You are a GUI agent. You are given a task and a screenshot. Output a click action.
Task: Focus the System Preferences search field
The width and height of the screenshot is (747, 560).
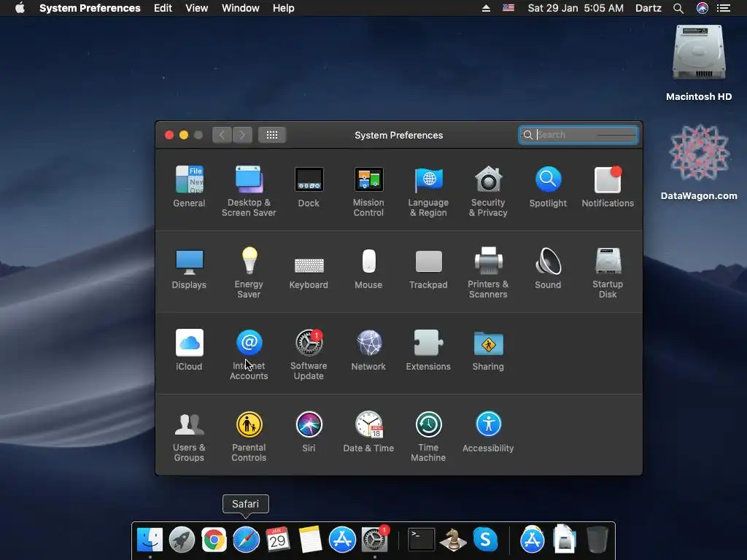(578, 135)
